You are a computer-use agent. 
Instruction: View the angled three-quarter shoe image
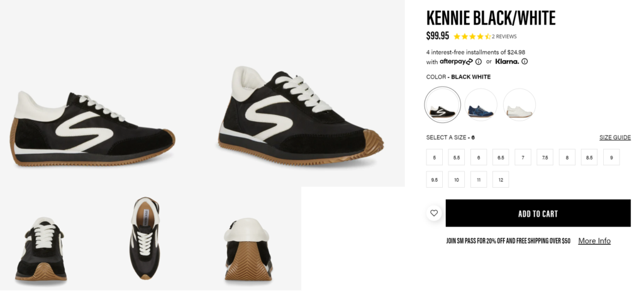(x=301, y=114)
